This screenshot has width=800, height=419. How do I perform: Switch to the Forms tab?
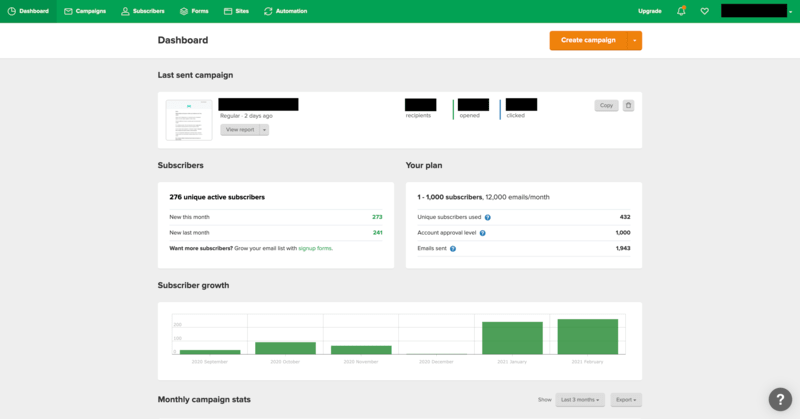click(x=194, y=11)
